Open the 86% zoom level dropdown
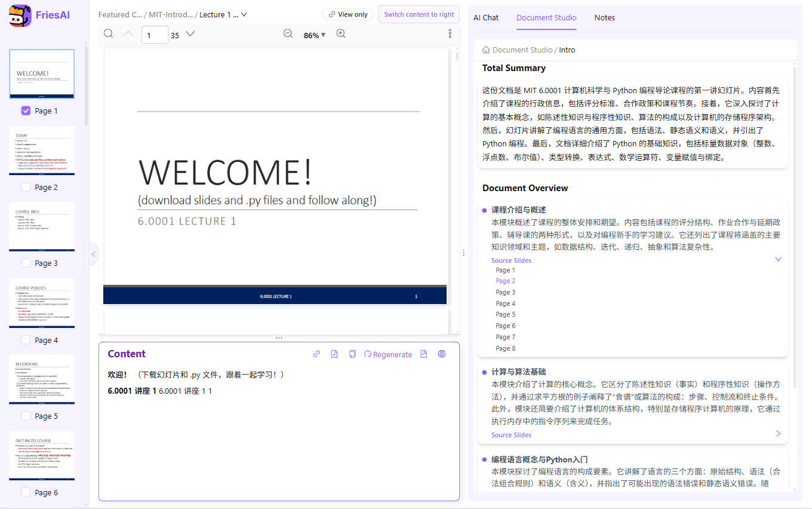This screenshot has height=509, width=812. click(315, 35)
